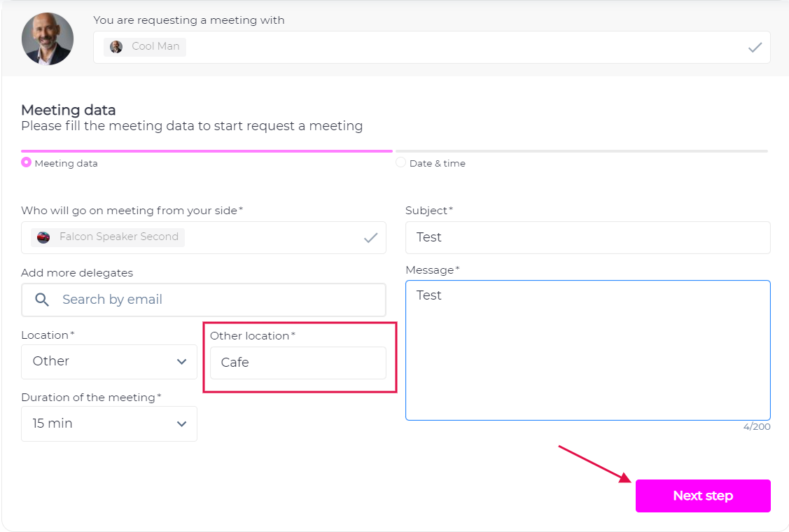Screen dimensions: 789x532
Task: Click the large profile photo avatar
Action: click(48, 38)
